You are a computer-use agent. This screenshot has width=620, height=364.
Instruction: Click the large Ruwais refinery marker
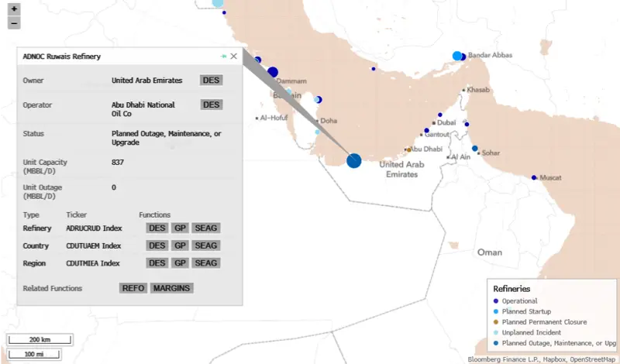point(353,160)
